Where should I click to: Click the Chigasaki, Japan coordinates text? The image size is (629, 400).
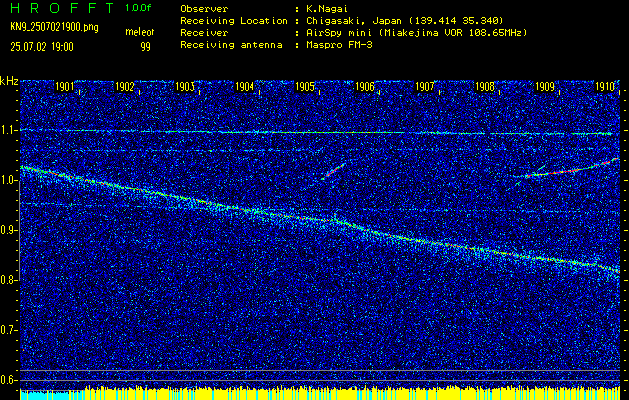tap(405, 21)
